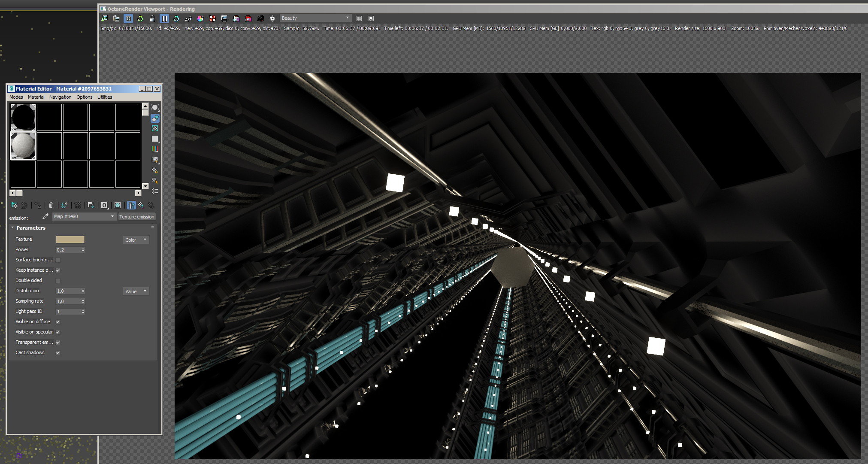This screenshot has width=868, height=464.
Task: Open the Utilities menu
Action: [x=104, y=97]
